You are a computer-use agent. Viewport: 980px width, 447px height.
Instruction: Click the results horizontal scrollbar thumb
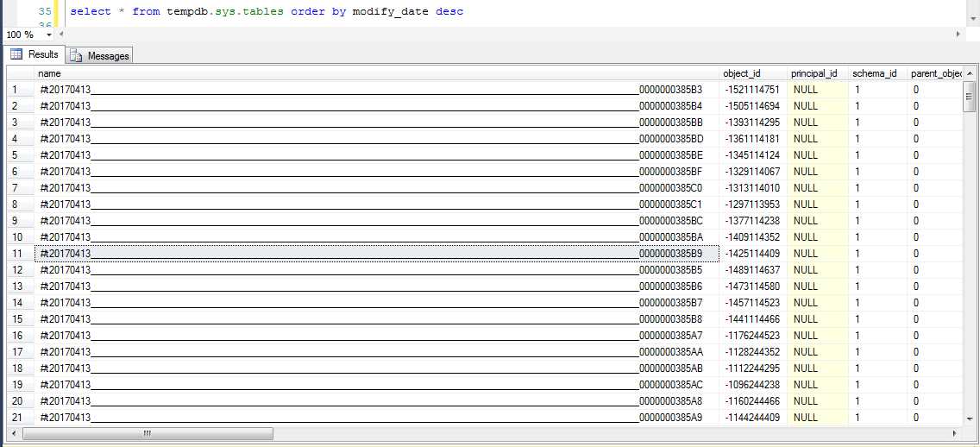(x=148, y=433)
